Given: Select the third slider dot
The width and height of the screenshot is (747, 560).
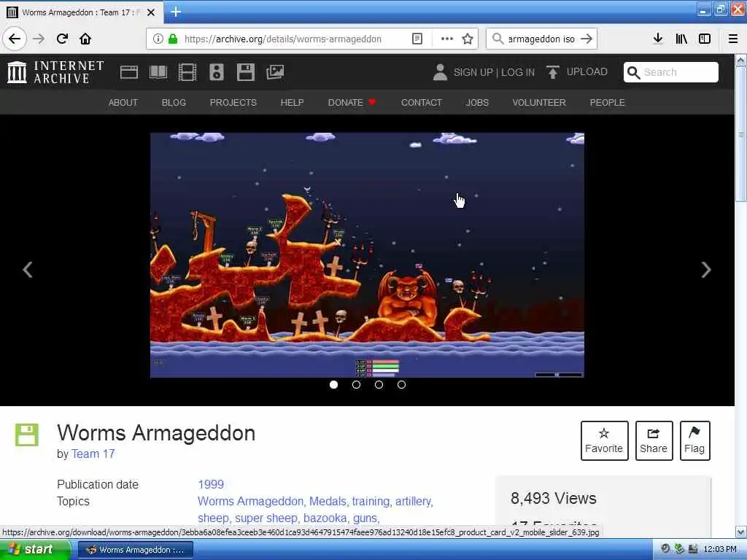Looking at the screenshot, I should tap(379, 384).
